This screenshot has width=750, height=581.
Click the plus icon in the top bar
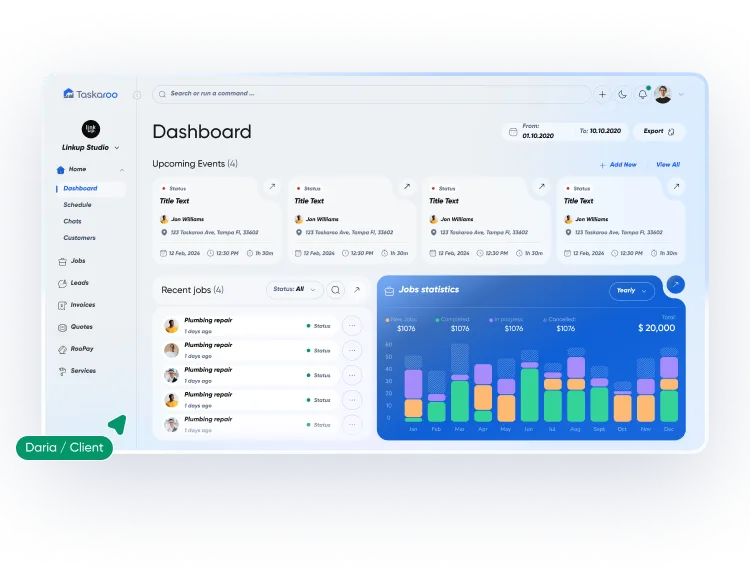602,95
